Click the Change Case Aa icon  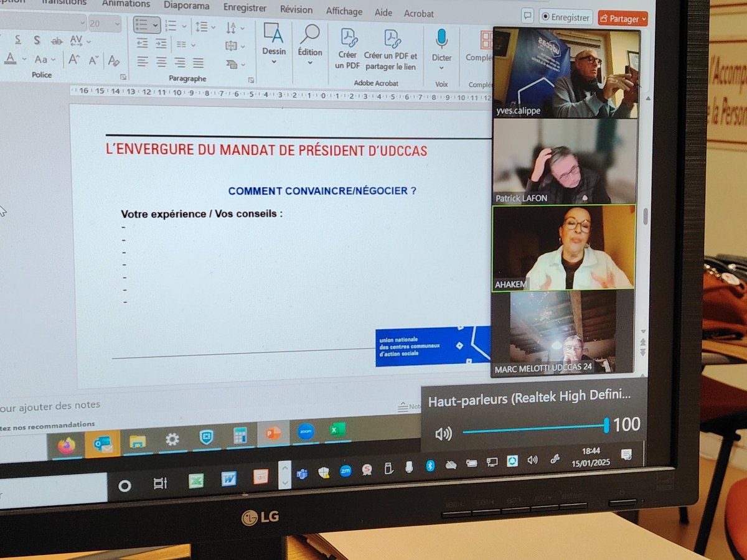point(41,59)
